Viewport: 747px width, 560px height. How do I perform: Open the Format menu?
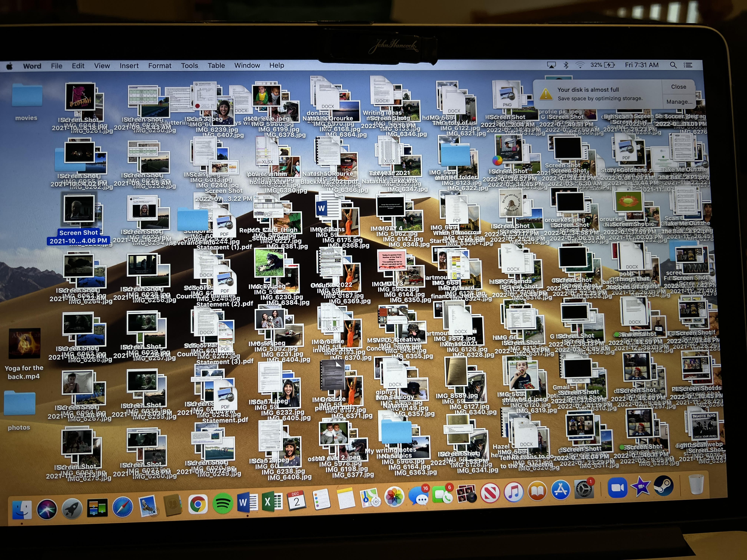(x=159, y=66)
